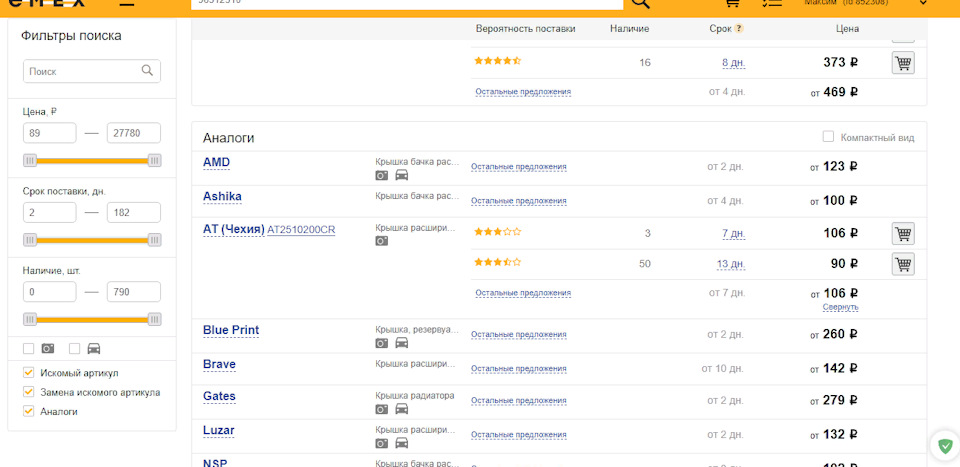Open car applicability icon in Gates row
Viewport: 960px width, 467px height.
tap(402, 409)
